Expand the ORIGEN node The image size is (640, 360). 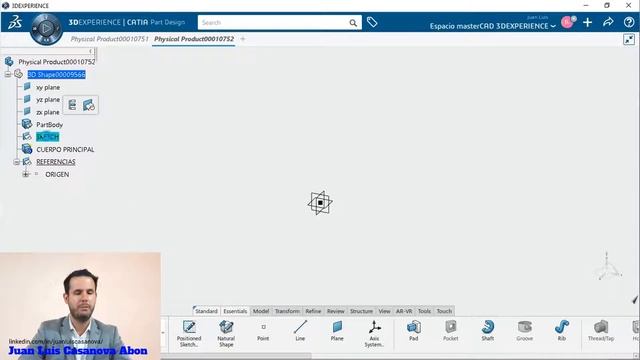point(26,174)
